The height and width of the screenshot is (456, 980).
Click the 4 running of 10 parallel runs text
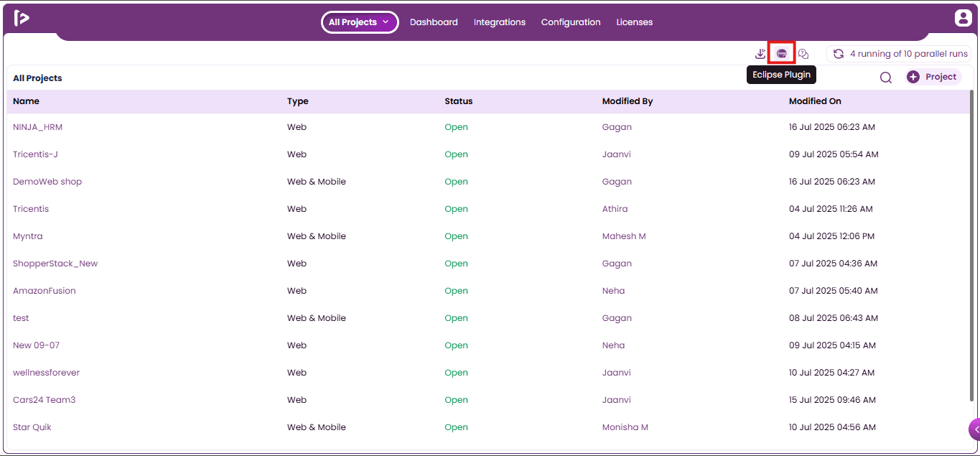909,54
